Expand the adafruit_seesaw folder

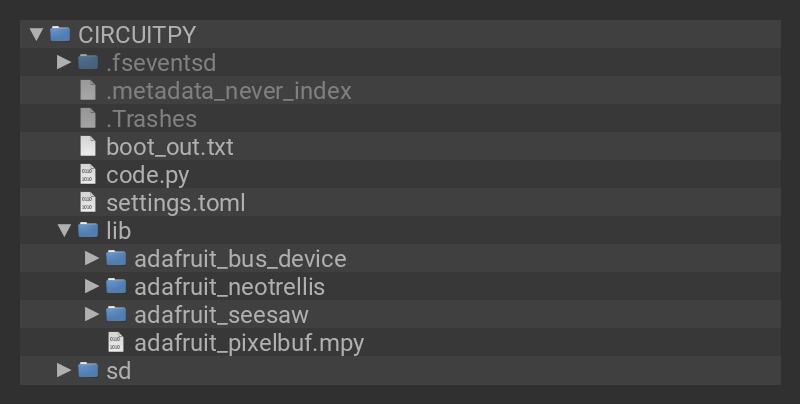point(92,315)
